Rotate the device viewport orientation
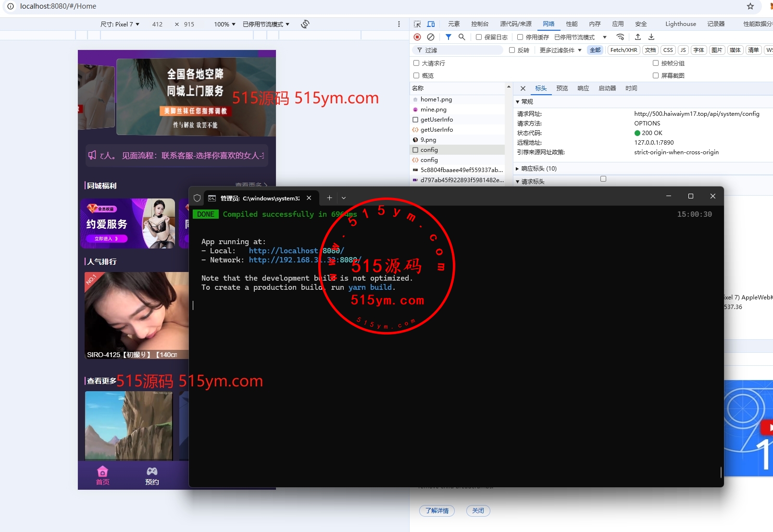773x532 pixels. tap(305, 24)
